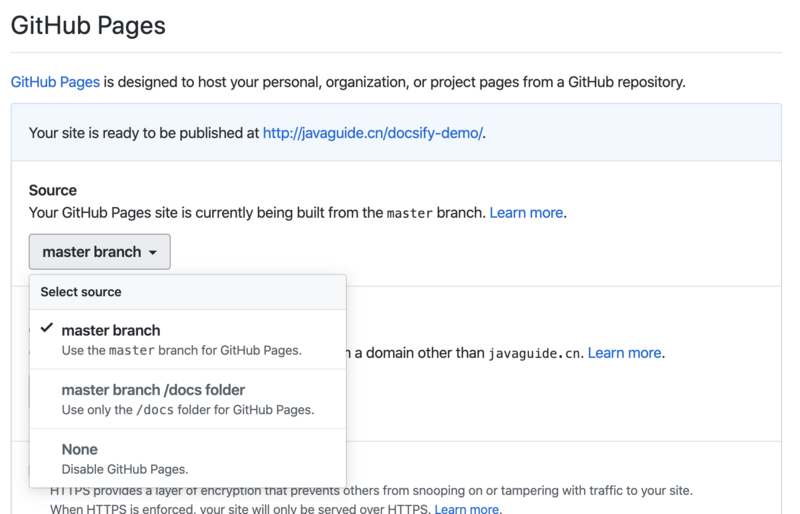Choose 'master branch /docs folder' source option
Viewport: 800px width, 514px height.
153,390
